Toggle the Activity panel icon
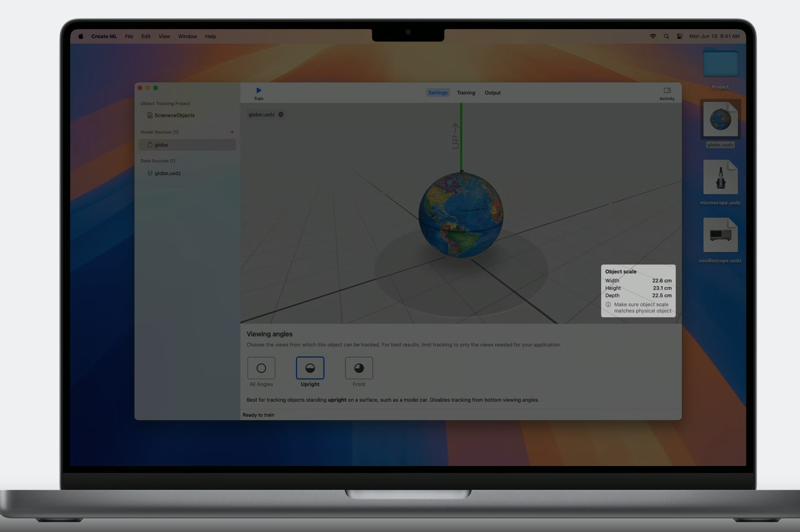The width and height of the screenshot is (800, 532). (x=667, y=91)
